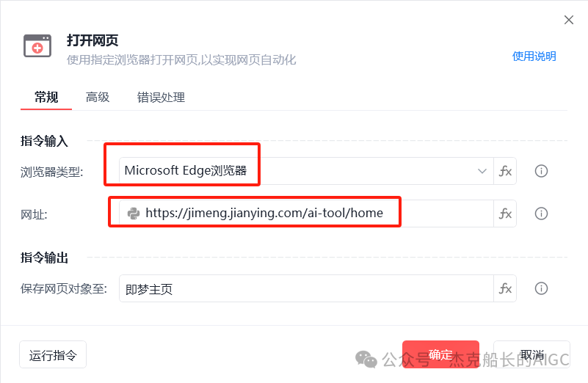Focus the 即梦主页 output variable field

tap(306, 288)
